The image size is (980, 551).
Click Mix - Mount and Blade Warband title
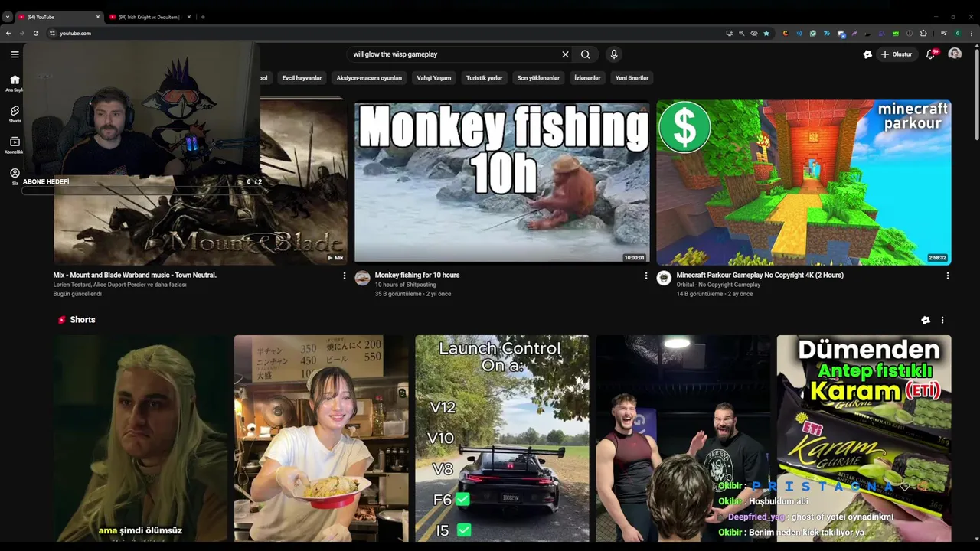(x=135, y=275)
